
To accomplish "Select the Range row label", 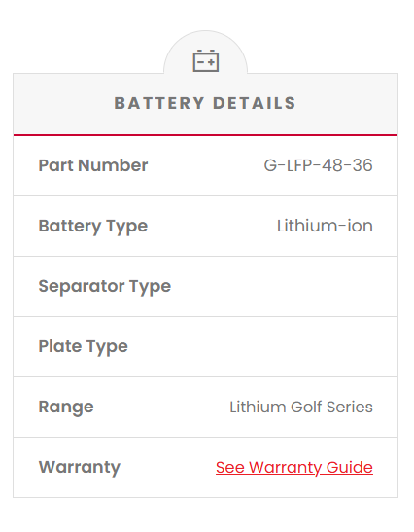I will (x=66, y=408).
